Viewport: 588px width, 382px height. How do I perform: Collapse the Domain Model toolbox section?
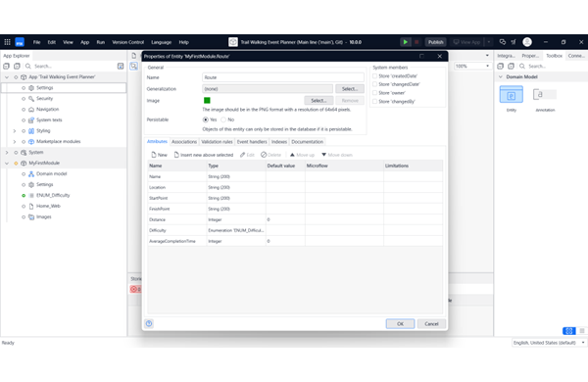pos(500,76)
